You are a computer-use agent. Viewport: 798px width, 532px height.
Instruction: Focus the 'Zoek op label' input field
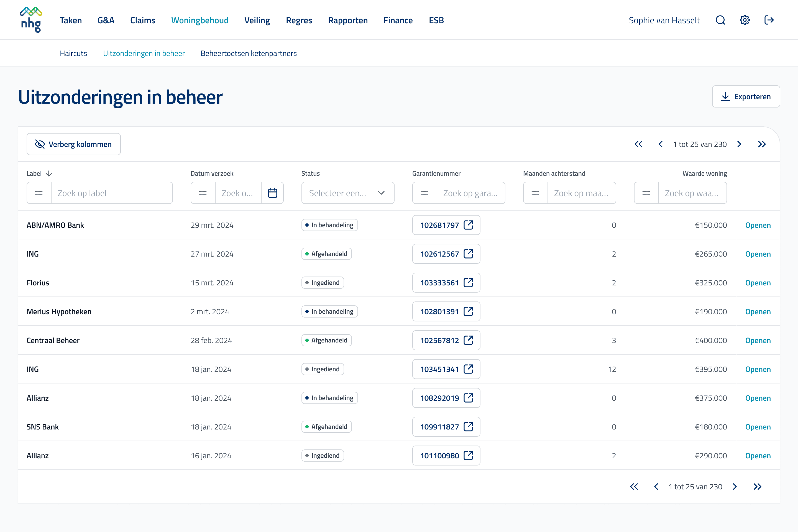[112, 193]
